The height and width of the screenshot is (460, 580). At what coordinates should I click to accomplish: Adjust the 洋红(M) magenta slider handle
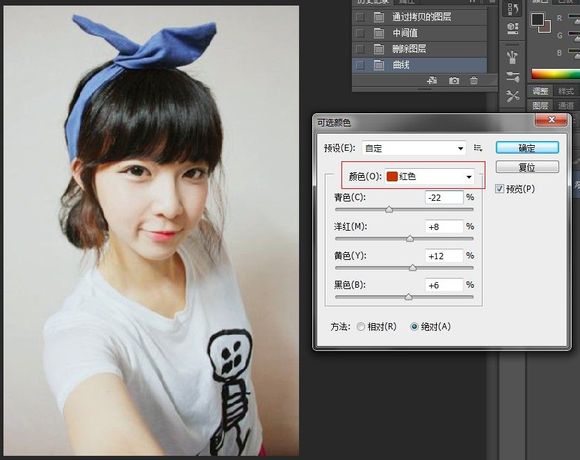pos(410,239)
